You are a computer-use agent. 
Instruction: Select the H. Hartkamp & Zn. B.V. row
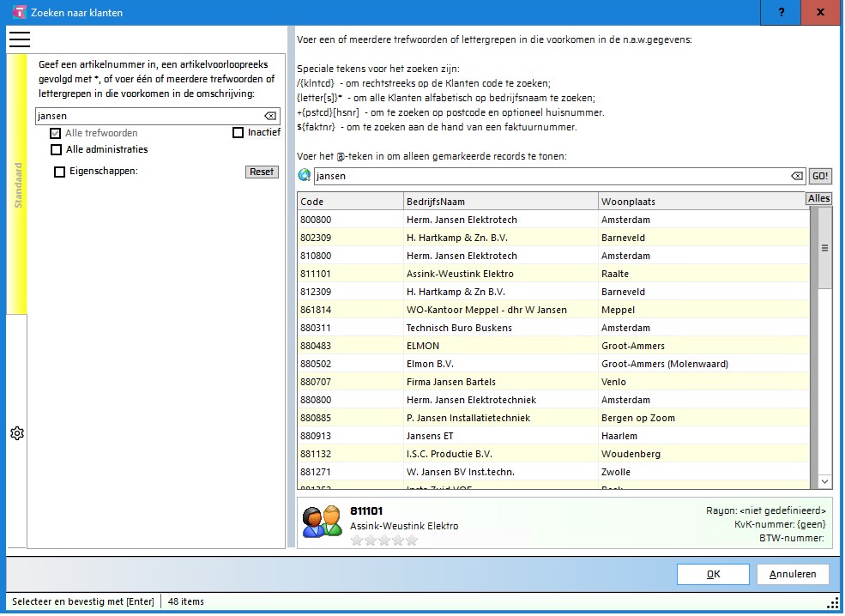click(553, 238)
